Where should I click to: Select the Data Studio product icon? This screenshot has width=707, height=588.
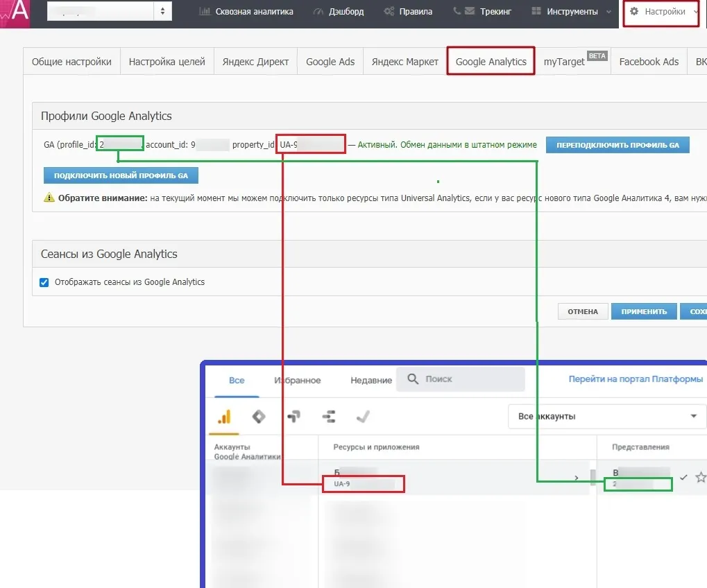(329, 417)
